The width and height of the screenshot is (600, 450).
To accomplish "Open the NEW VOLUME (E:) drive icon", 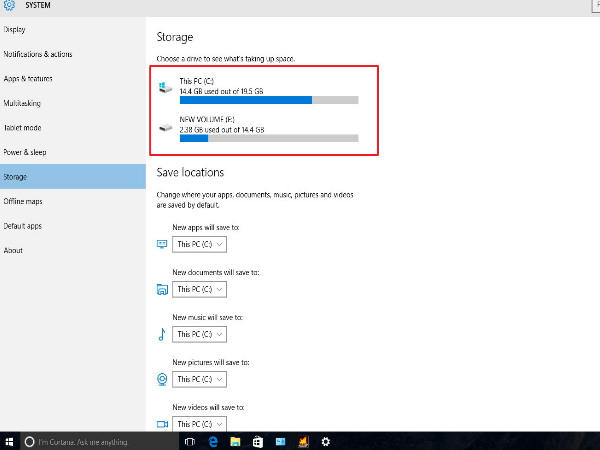I will (x=165, y=127).
